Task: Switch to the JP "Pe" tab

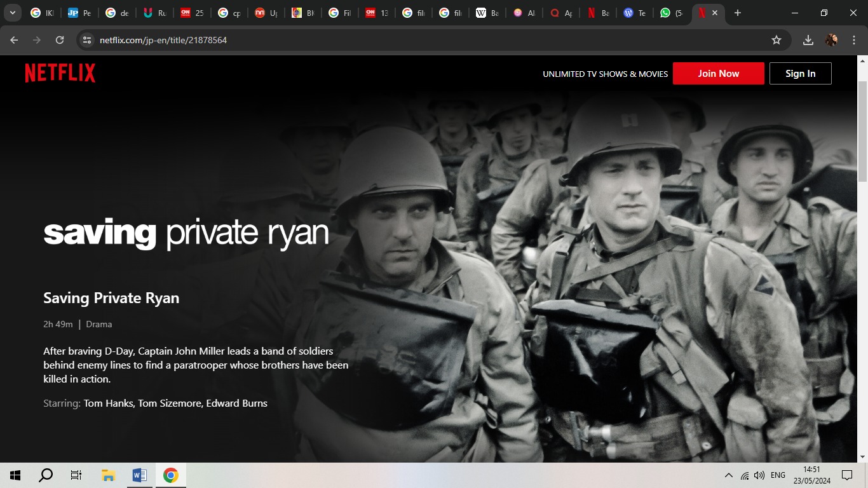Action: pos(79,13)
